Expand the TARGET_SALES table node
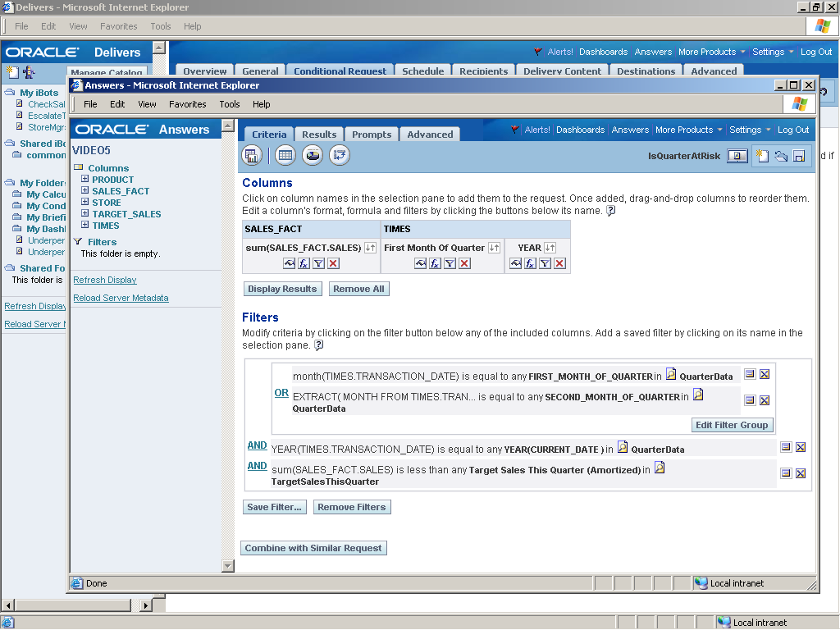 (x=84, y=213)
